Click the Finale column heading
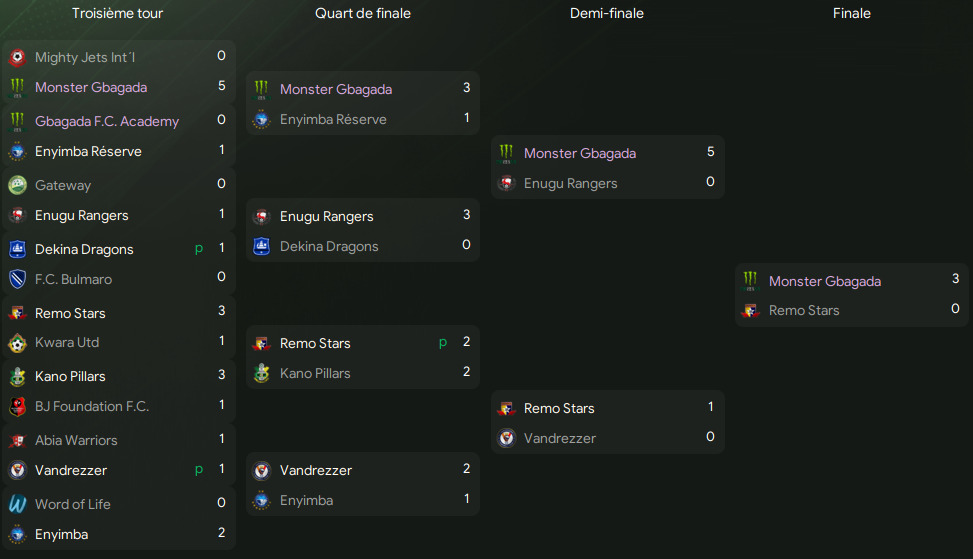 (x=851, y=13)
